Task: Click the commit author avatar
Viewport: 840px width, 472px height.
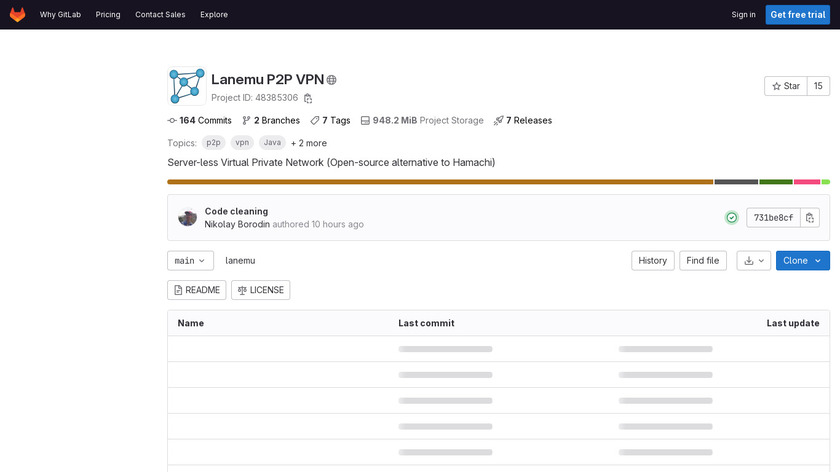Action: [188, 218]
